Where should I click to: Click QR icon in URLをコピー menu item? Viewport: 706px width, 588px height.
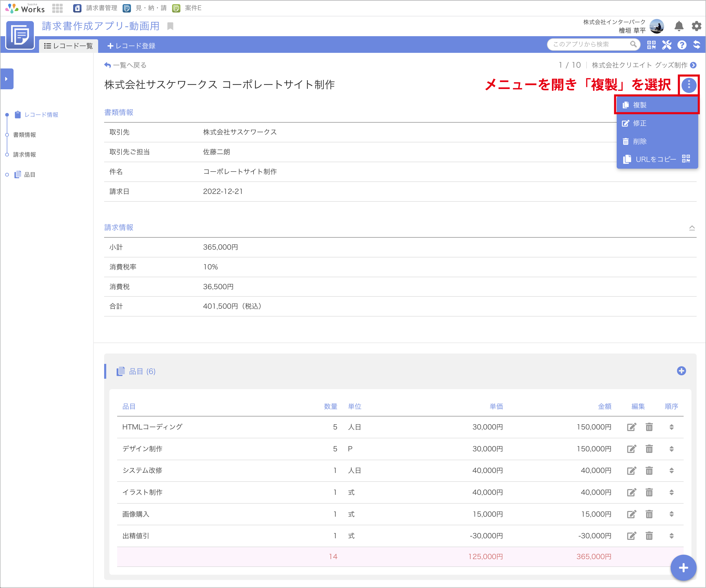pos(686,159)
